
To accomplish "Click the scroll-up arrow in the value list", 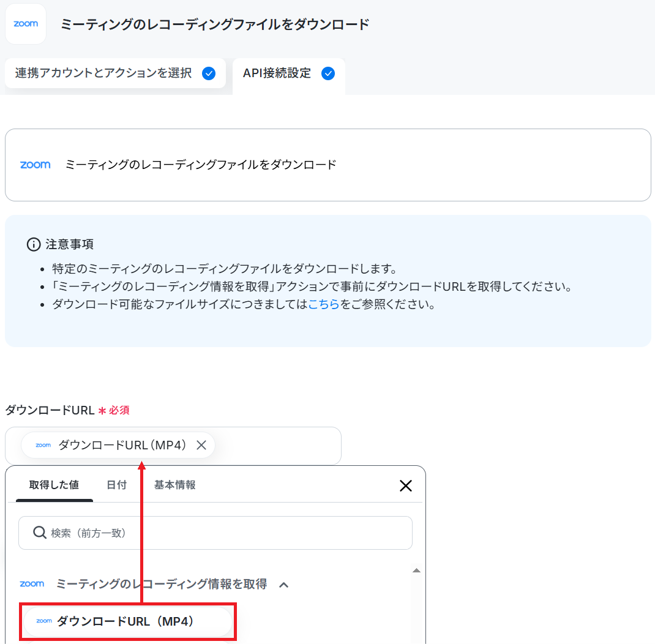I will pyautogui.click(x=416, y=571).
